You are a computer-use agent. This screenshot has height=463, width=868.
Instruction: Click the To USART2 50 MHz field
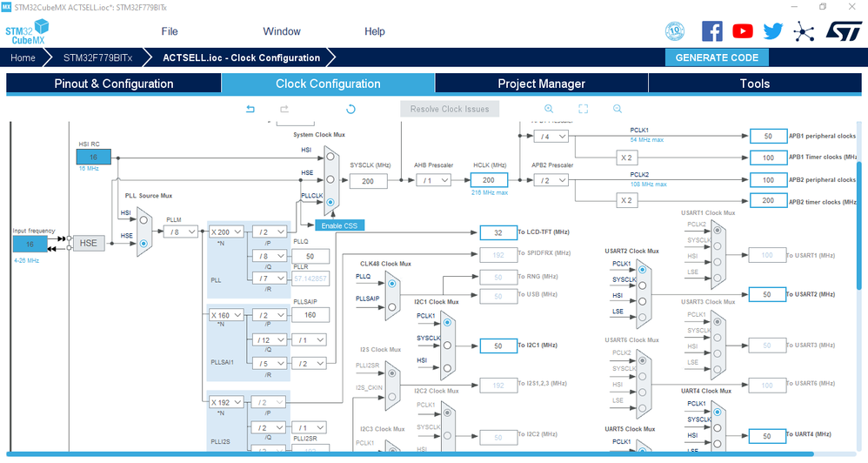767,295
